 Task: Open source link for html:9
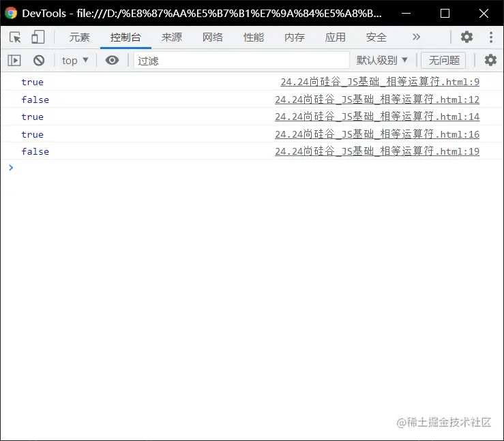click(x=380, y=82)
